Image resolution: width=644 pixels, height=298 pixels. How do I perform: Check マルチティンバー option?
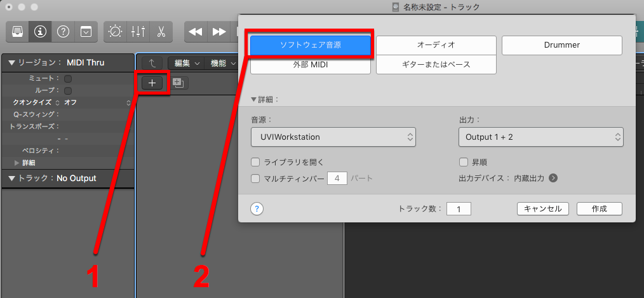[255, 179]
